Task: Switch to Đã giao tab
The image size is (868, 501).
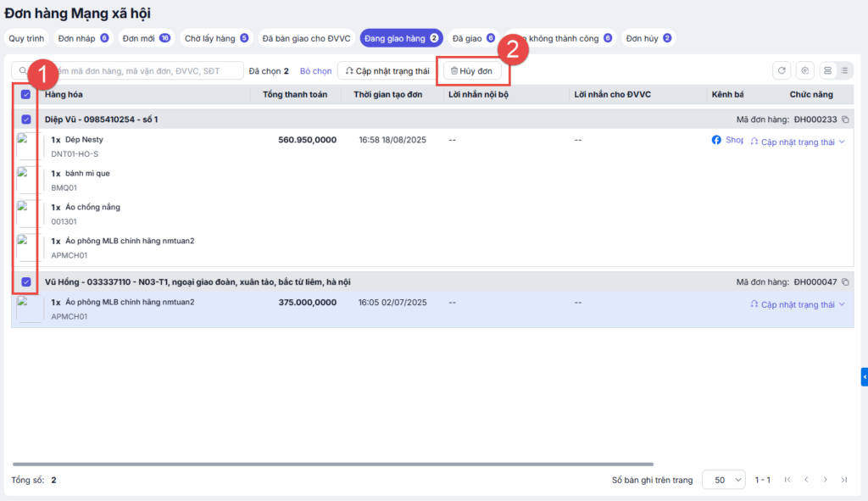Action: (x=473, y=38)
